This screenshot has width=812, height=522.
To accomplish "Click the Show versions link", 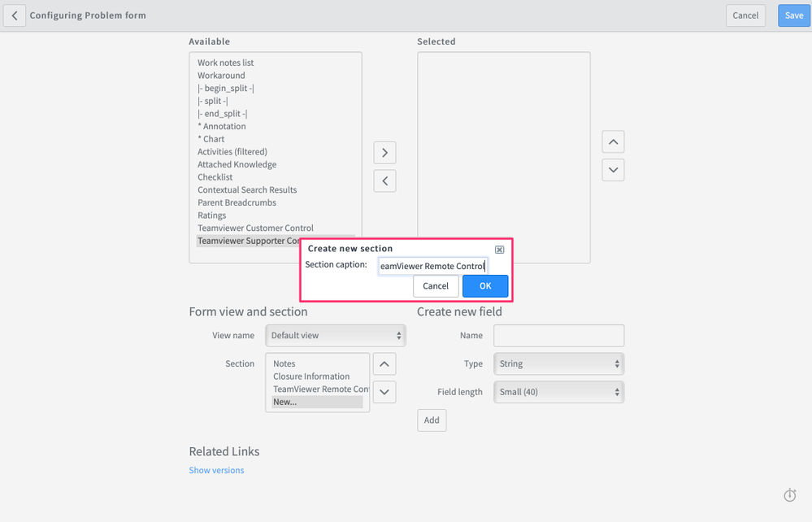I will (x=216, y=470).
